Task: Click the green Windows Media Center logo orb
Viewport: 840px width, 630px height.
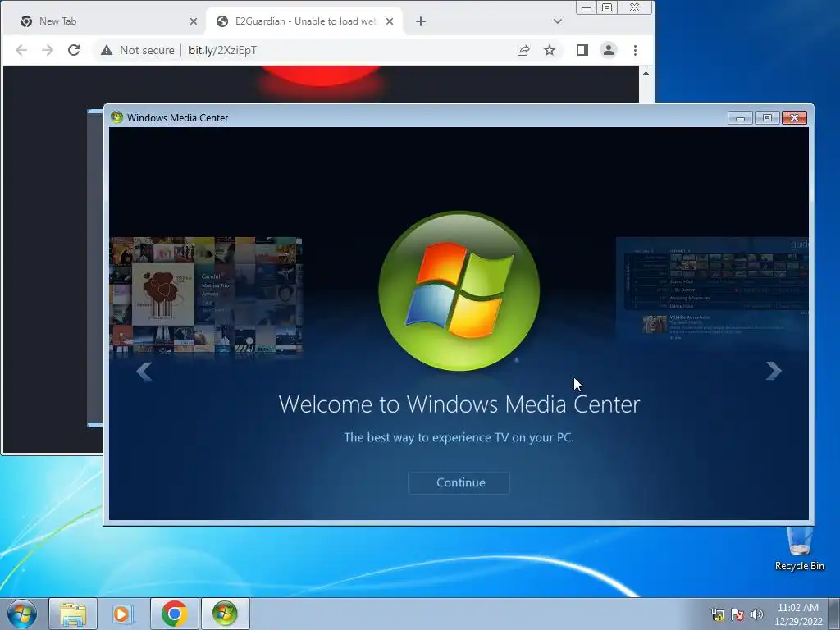Action: (459, 291)
